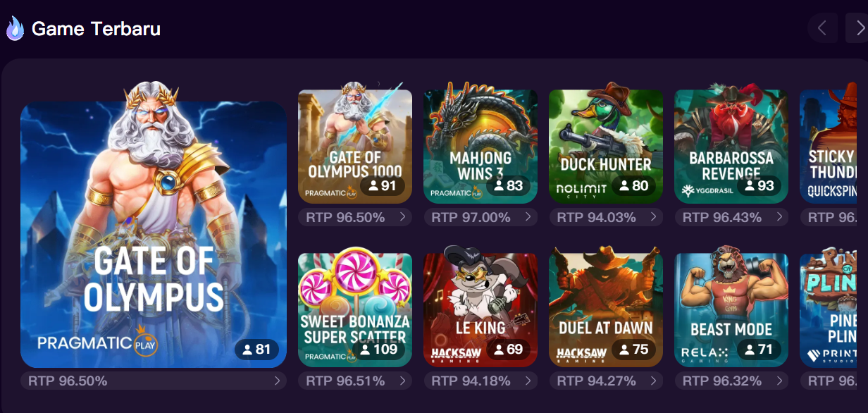Open the Duel at Dawn game tile
This screenshot has height=413, width=868.
point(606,310)
